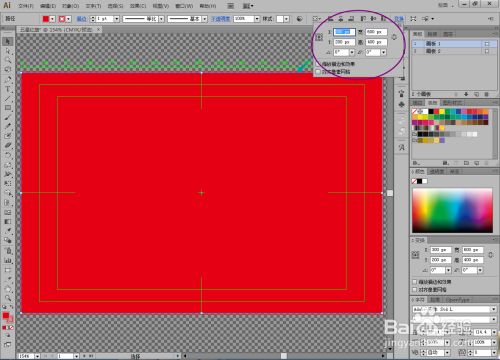Select the Zoom tool
Image resolution: width=500 pixels, height=360 pixels.
click(8, 298)
